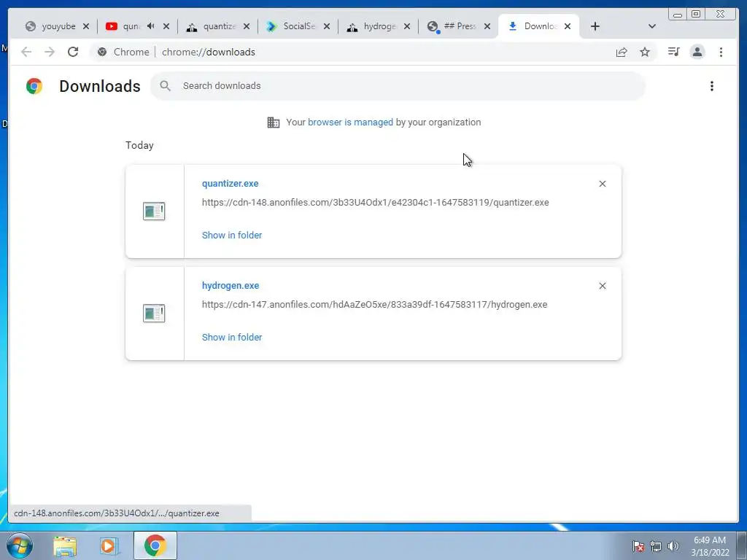This screenshot has height=560, width=747.
Task: Mute the YouTube tab via its speaker icon
Action: pyautogui.click(x=150, y=26)
